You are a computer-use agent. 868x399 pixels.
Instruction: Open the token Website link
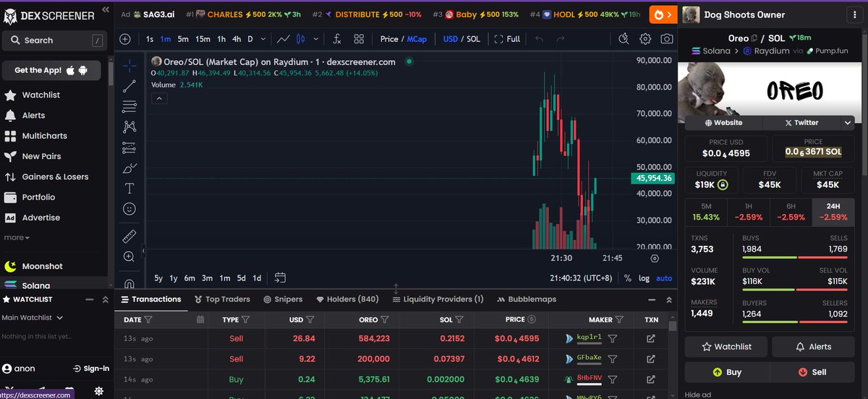723,123
